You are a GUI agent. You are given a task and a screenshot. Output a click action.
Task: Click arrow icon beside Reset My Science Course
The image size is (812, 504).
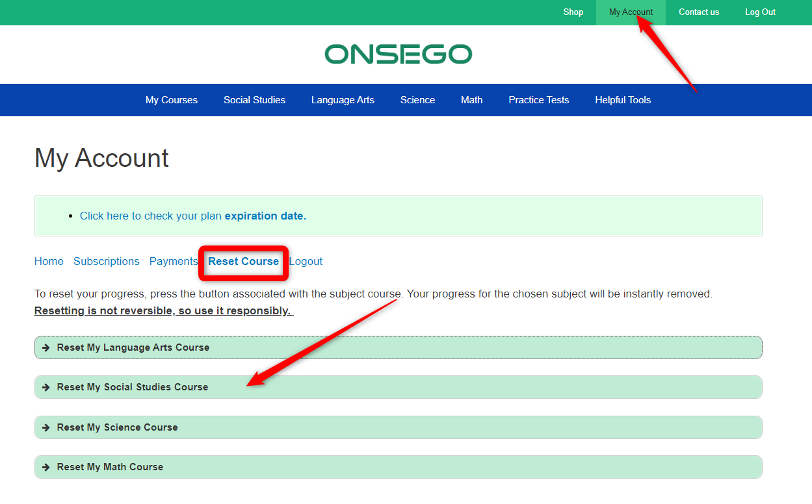coord(46,427)
